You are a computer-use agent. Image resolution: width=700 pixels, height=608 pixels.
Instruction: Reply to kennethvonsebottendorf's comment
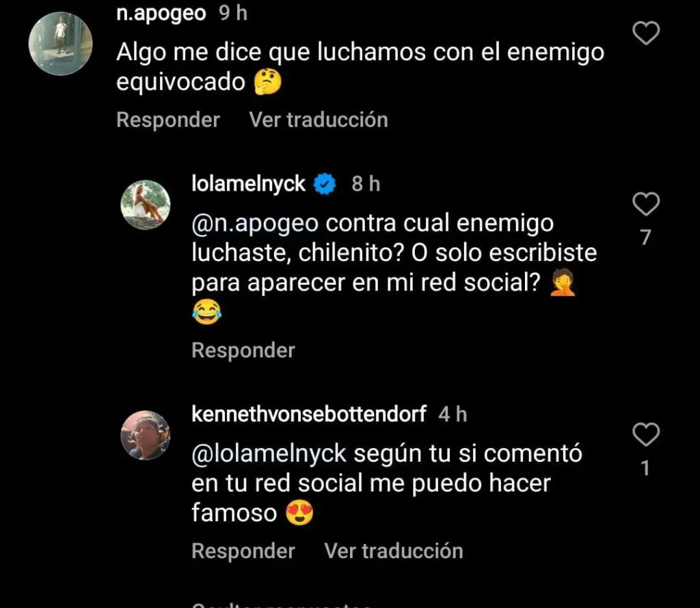(243, 551)
